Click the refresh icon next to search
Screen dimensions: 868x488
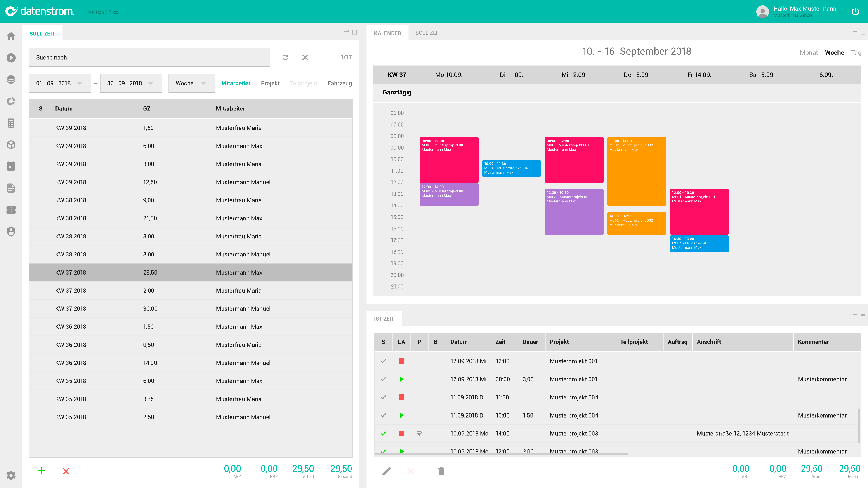(285, 57)
